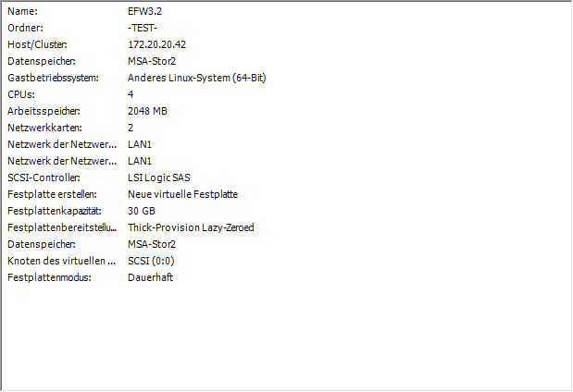Click the Netzwerkkarten label

click(x=44, y=128)
